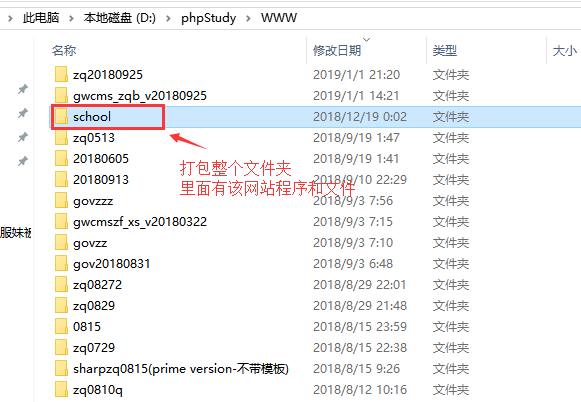Open the sort arrow above 修改日期

[x=366, y=40]
